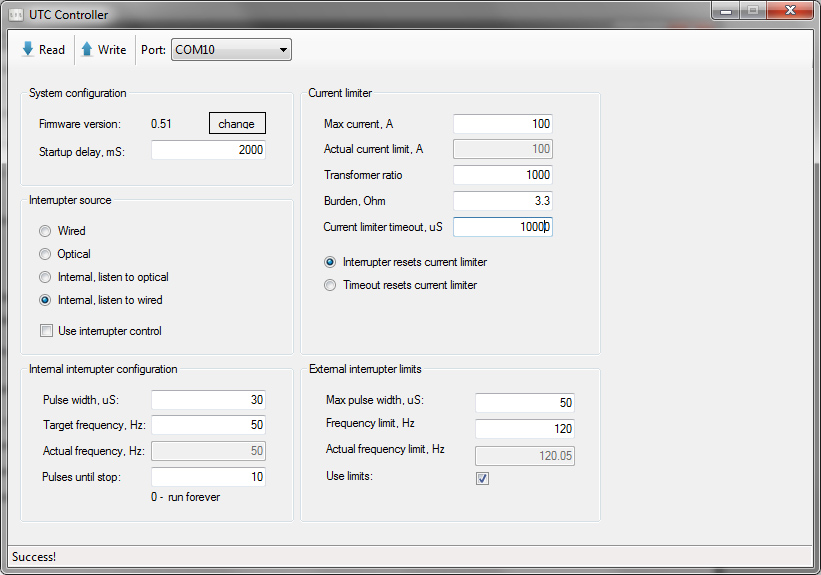Choose Internal, listen to optical
The width and height of the screenshot is (821, 575).
pos(45,277)
